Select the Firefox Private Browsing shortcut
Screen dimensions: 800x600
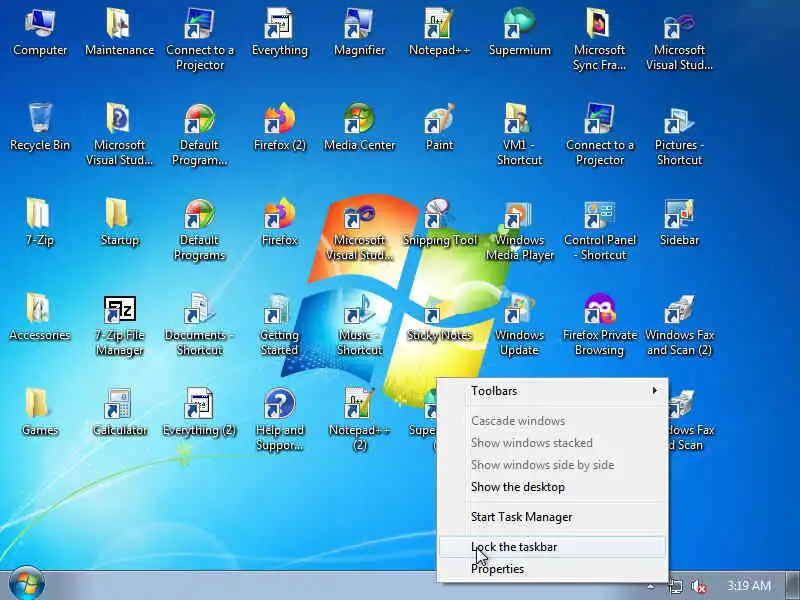(x=599, y=325)
